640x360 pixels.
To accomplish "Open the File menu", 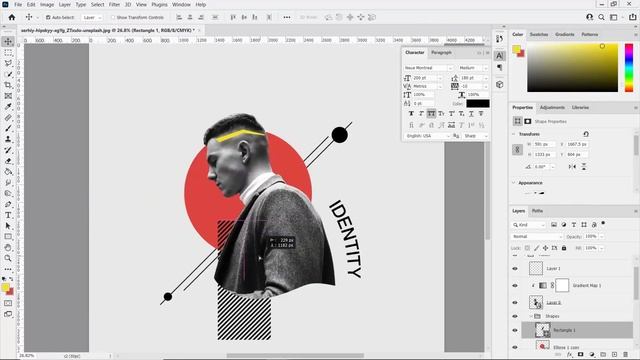I will click(18, 4).
